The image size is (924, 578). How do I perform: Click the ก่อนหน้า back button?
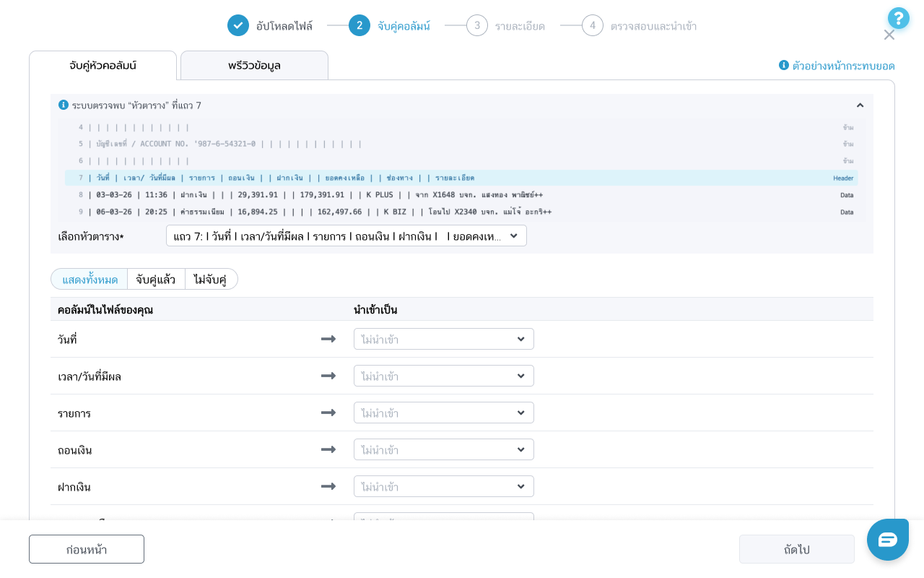[87, 549]
